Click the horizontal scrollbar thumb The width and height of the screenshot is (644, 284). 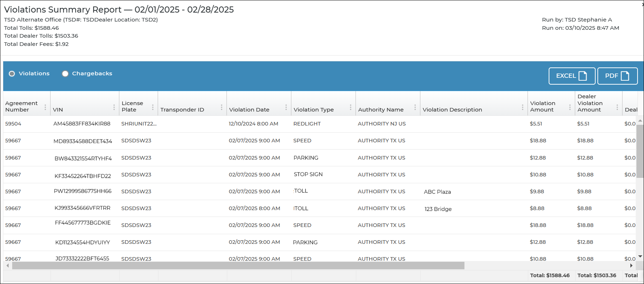(x=238, y=266)
